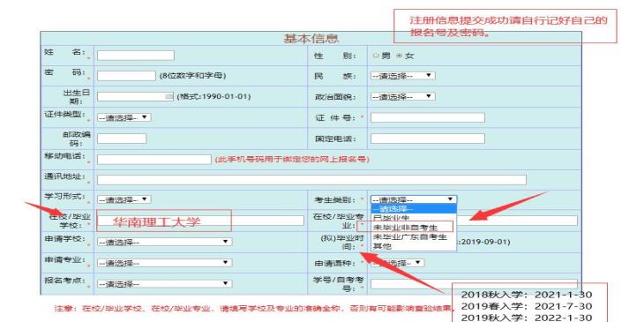Click the 注意 note at form bottom
The image size is (644, 322).
(255, 309)
